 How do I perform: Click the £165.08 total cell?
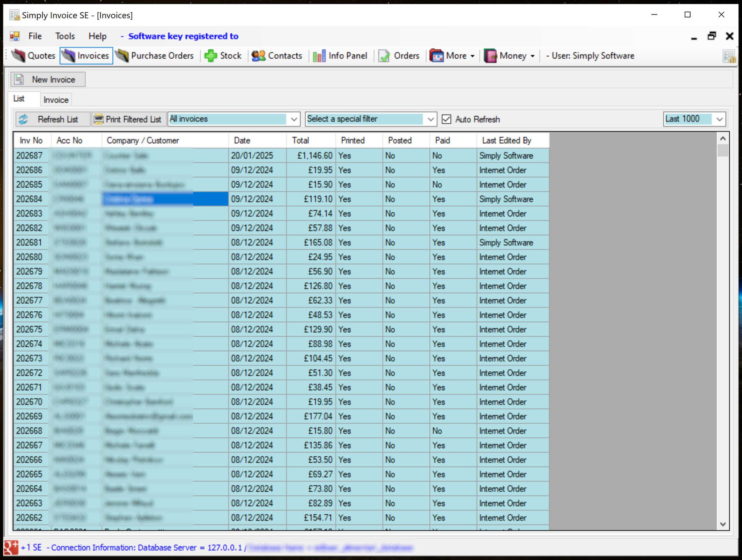(x=311, y=242)
